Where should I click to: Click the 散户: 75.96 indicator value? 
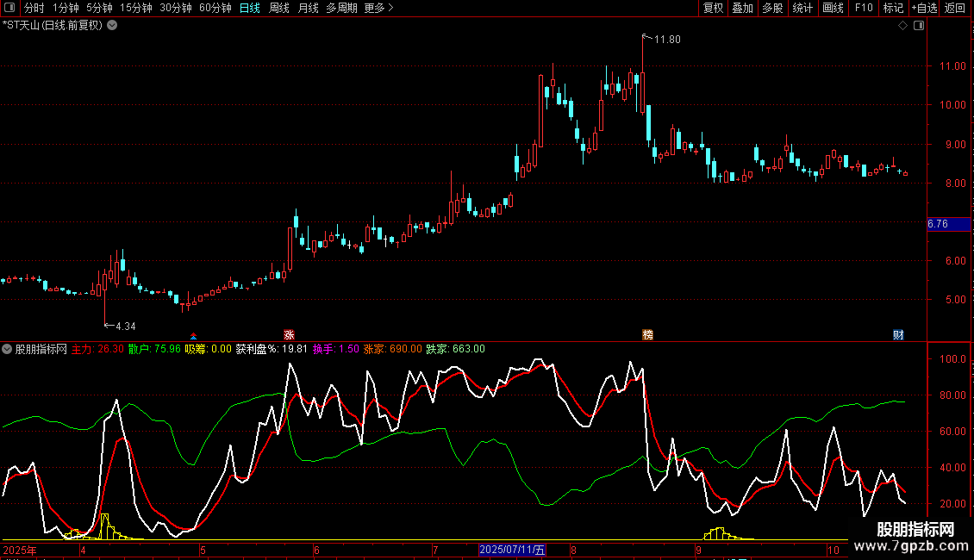click(154, 349)
